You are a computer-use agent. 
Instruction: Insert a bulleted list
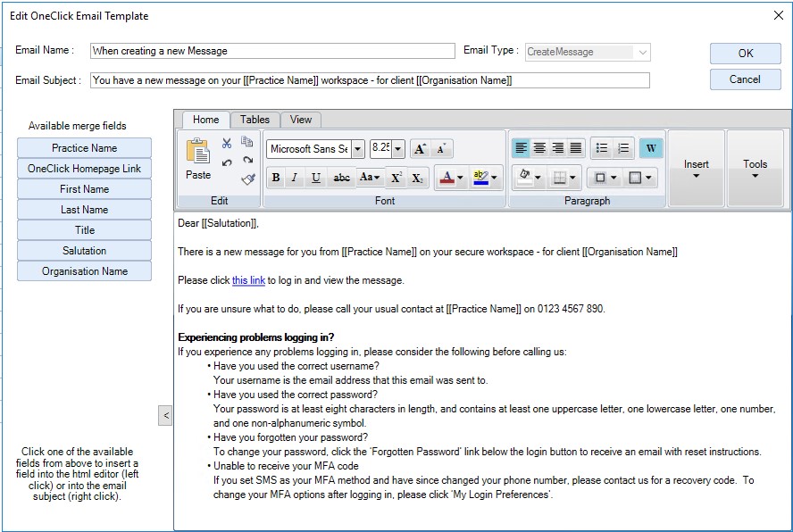[x=601, y=148]
